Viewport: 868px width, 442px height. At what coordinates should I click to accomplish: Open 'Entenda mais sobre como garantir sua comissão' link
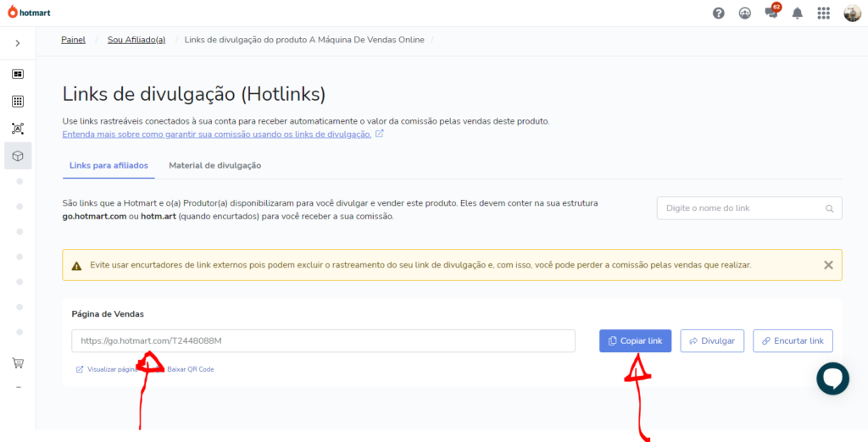(216, 135)
